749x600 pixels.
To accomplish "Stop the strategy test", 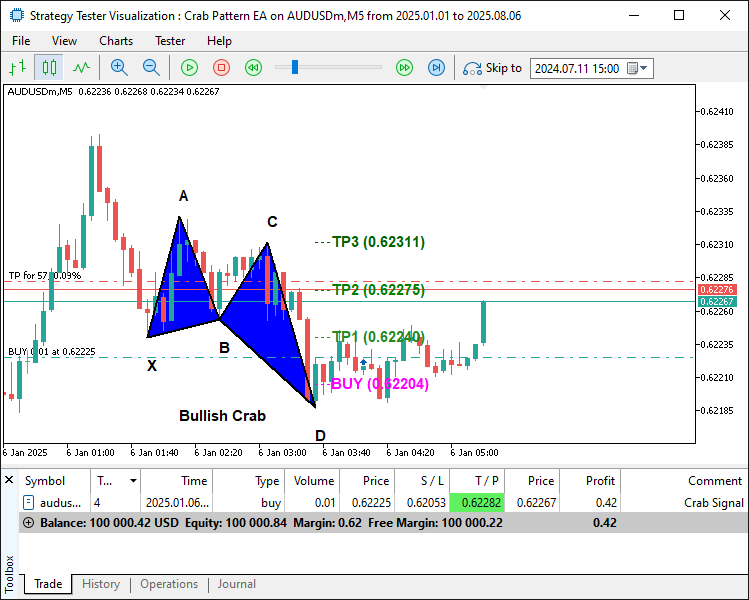I will click(221, 68).
